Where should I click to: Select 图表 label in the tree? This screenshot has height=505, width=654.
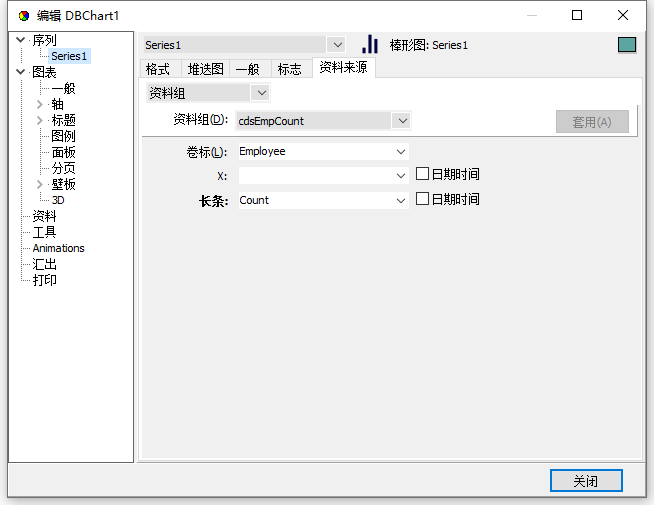44,73
